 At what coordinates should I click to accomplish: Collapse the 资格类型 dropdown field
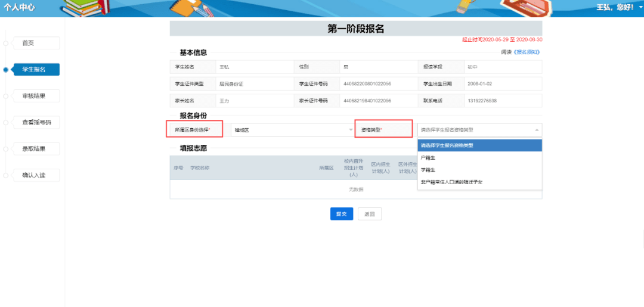pyautogui.click(x=479, y=130)
